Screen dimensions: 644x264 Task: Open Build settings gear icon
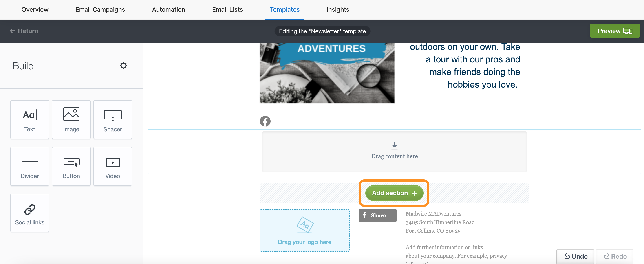(x=123, y=66)
